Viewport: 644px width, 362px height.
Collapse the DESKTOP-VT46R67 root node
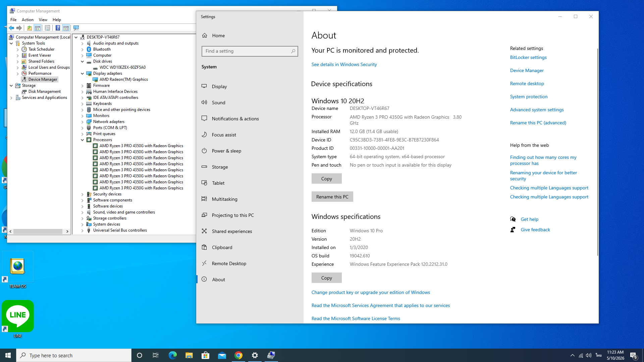(x=76, y=37)
